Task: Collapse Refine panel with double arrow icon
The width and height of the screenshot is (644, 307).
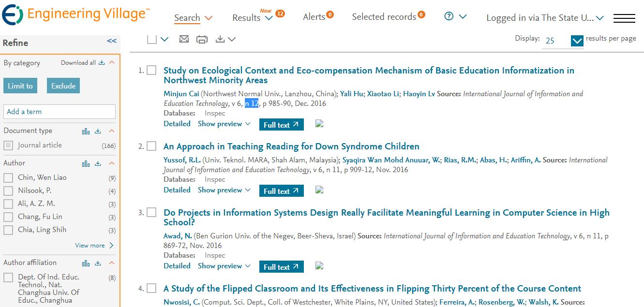Action: (112, 41)
